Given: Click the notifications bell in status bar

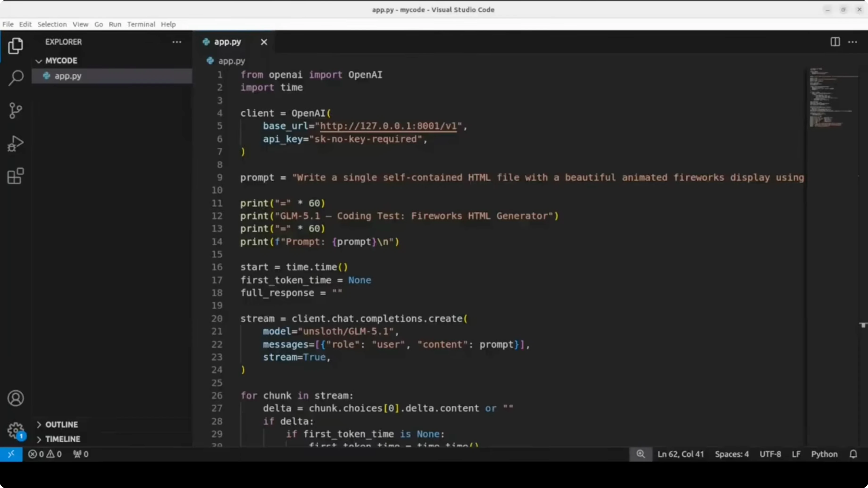Looking at the screenshot, I should coord(853,454).
